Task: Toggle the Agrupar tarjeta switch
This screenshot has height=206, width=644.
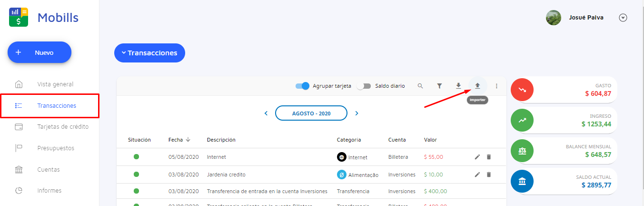Action: [302, 86]
